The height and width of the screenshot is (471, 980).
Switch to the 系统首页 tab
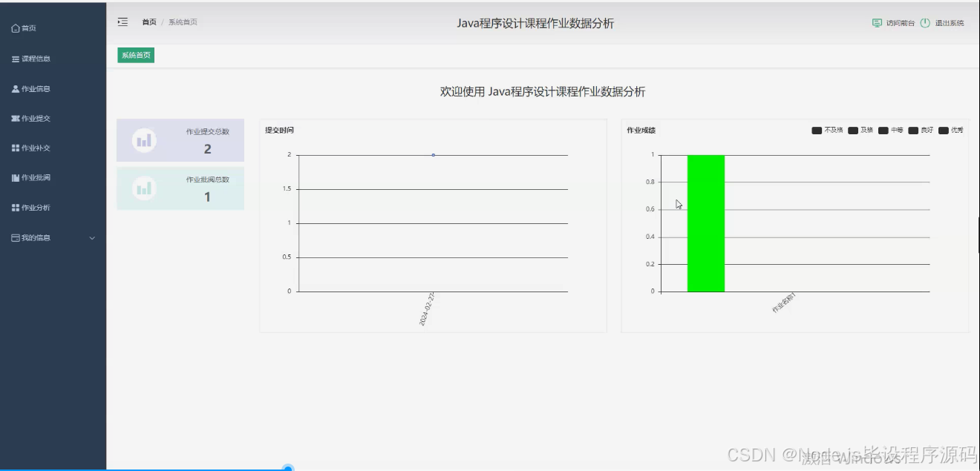tap(135, 55)
